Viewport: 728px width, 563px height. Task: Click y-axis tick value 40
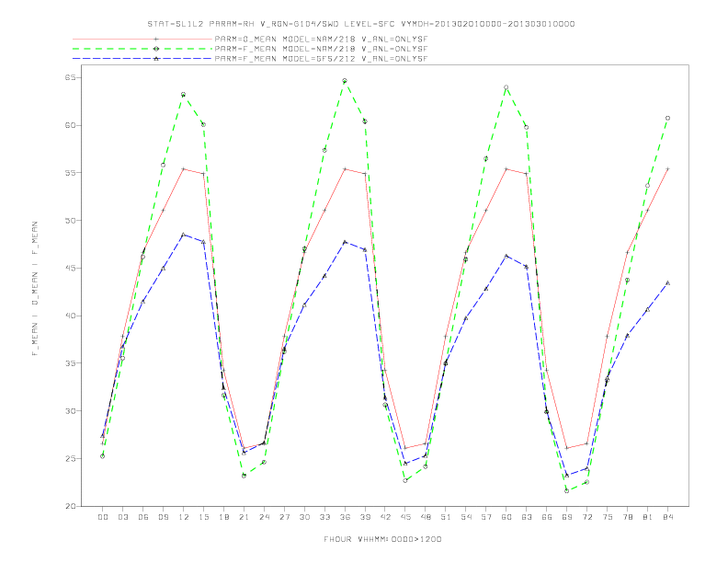pyautogui.click(x=70, y=316)
